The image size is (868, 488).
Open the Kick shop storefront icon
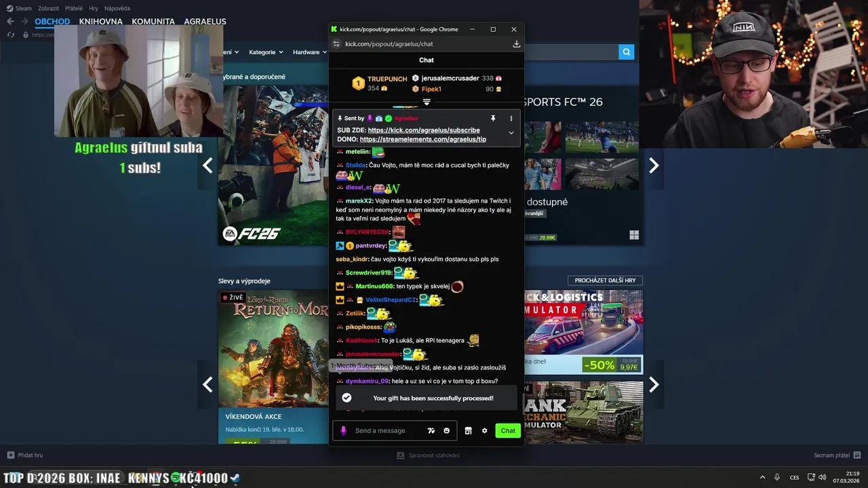click(x=468, y=430)
